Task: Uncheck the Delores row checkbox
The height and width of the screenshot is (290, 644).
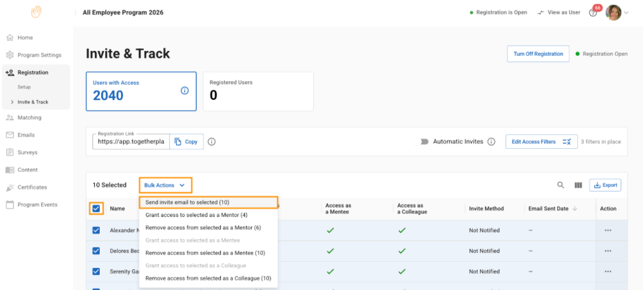Action: pyautogui.click(x=96, y=251)
